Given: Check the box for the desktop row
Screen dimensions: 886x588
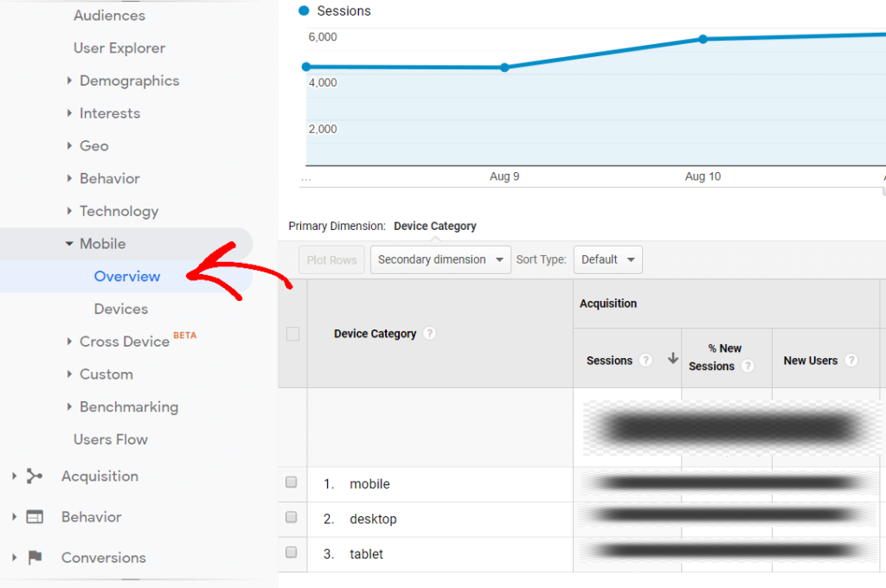Looking at the screenshot, I should [x=291, y=517].
